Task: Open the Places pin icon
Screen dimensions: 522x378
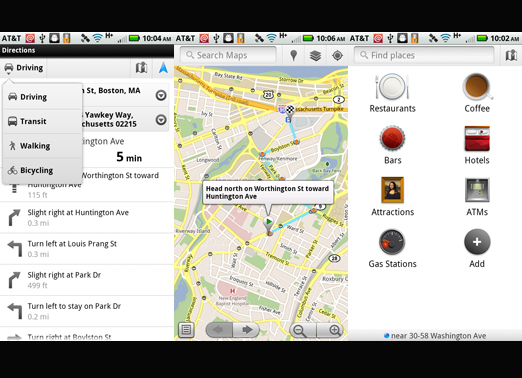Action: pos(293,55)
